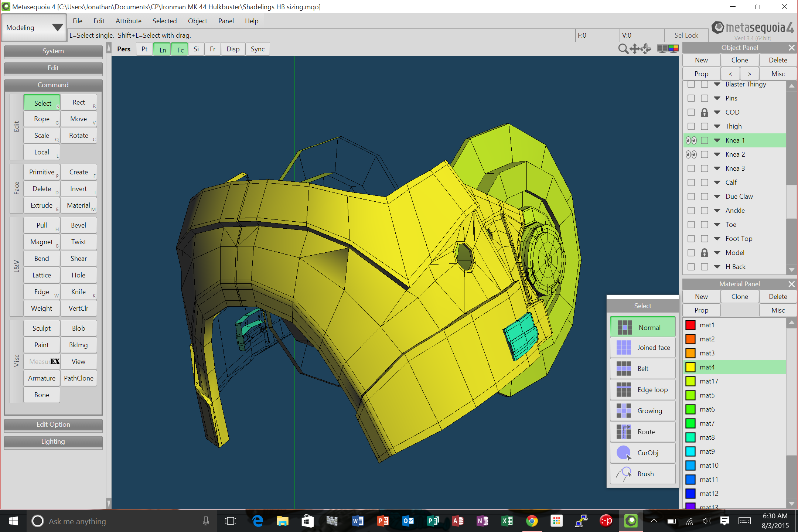Open the File menu
798x532 pixels.
78,21
